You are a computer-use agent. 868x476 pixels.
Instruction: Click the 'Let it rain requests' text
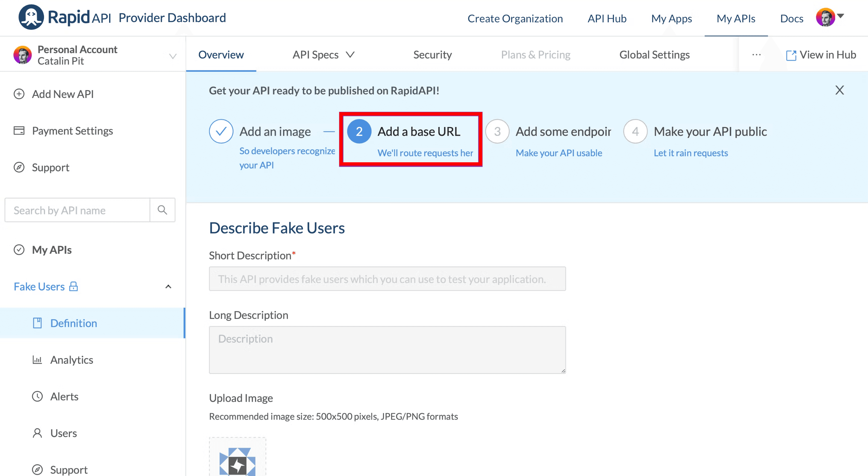tap(691, 153)
